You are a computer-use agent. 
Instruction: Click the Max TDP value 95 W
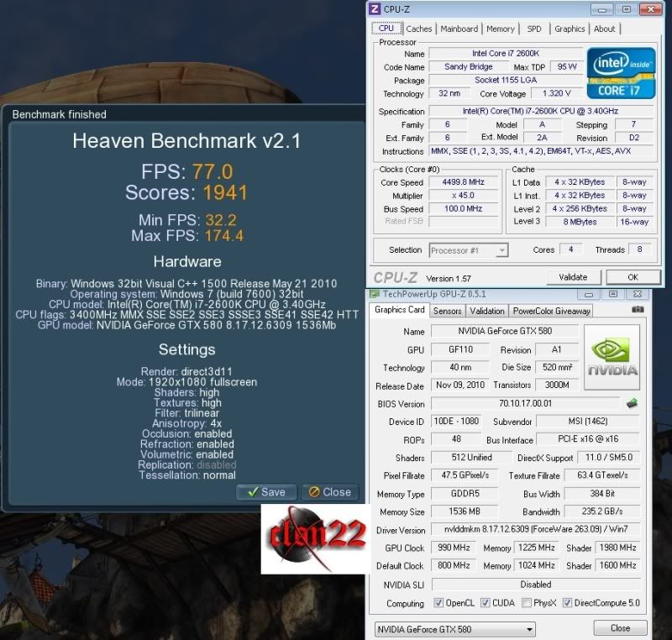point(567,67)
